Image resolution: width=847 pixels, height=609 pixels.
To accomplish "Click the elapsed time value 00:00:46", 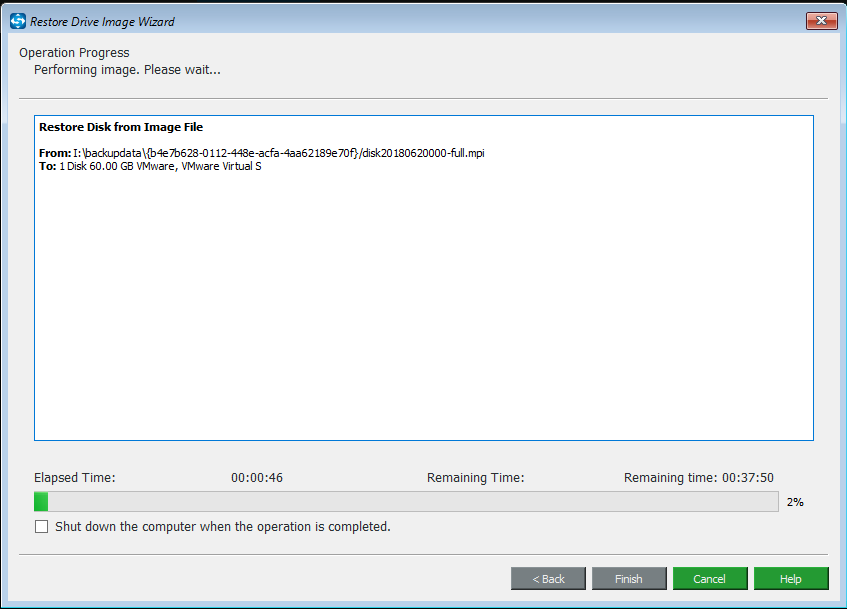I will click(257, 478).
